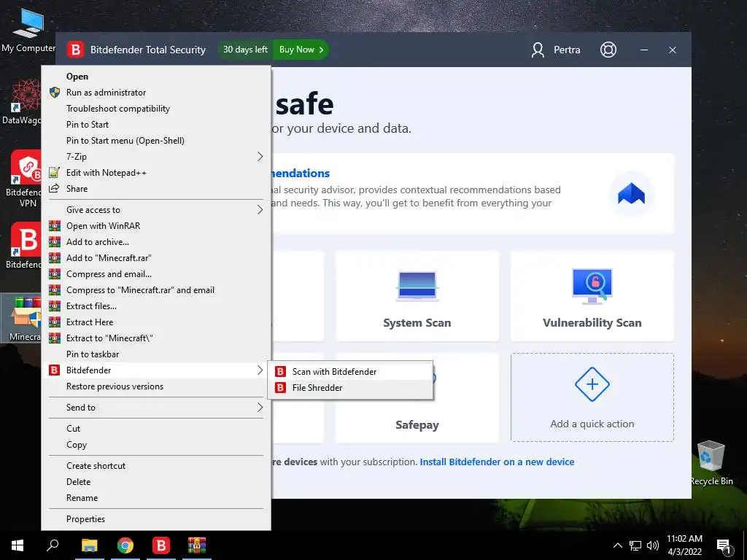Select Add to archive...
Image resolution: width=747 pixels, height=560 pixels.
click(156, 242)
